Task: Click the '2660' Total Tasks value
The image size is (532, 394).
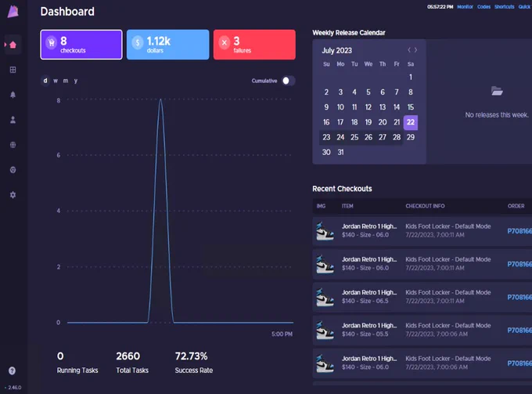Action: coord(128,356)
